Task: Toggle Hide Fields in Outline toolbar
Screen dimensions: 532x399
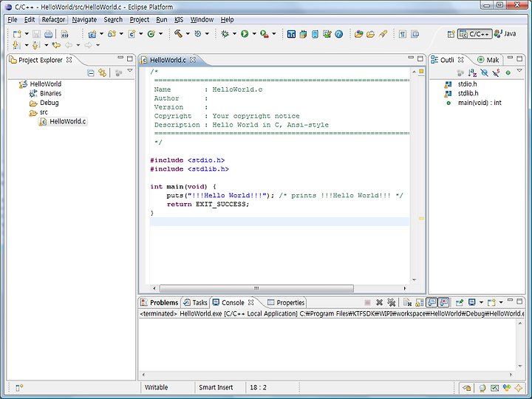Action: (485, 72)
